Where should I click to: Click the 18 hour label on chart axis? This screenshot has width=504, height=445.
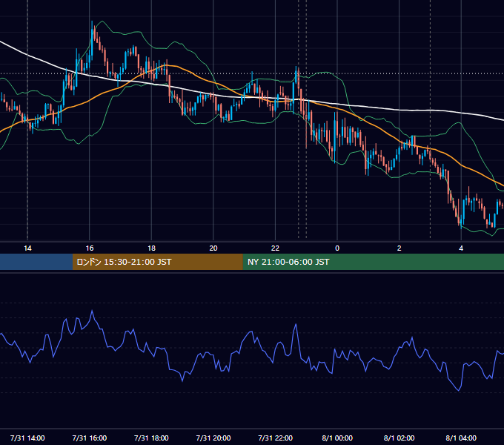point(151,248)
